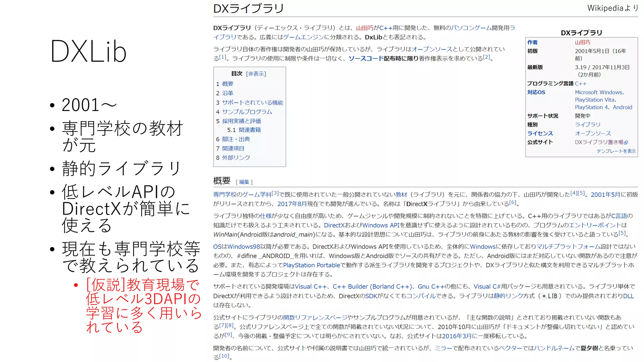Open DXライブラリ置き場 official site link
644x362 pixels.
coord(599,142)
